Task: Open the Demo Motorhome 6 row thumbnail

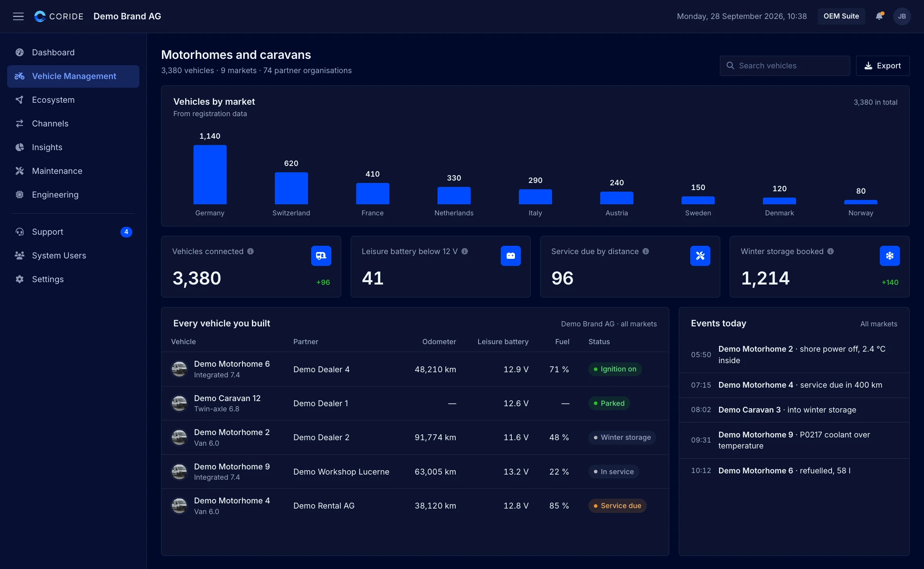Action: point(179,369)
